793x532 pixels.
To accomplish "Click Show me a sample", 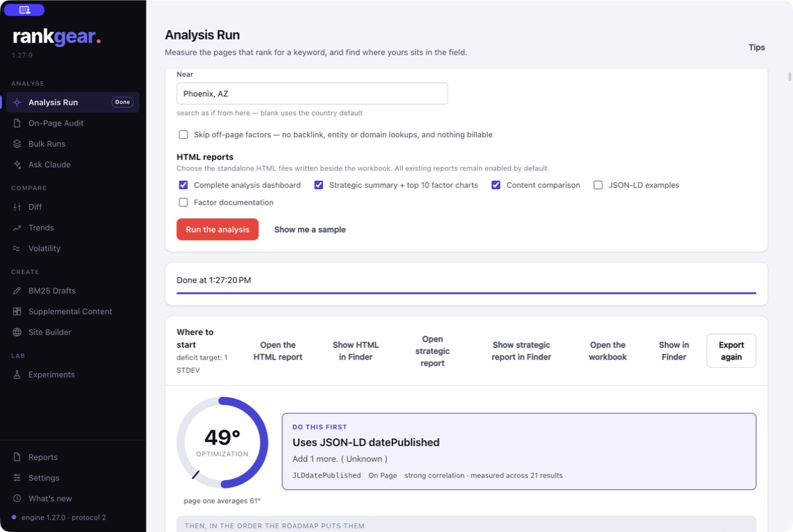I will pyautogui.click(x=310, y=229).
